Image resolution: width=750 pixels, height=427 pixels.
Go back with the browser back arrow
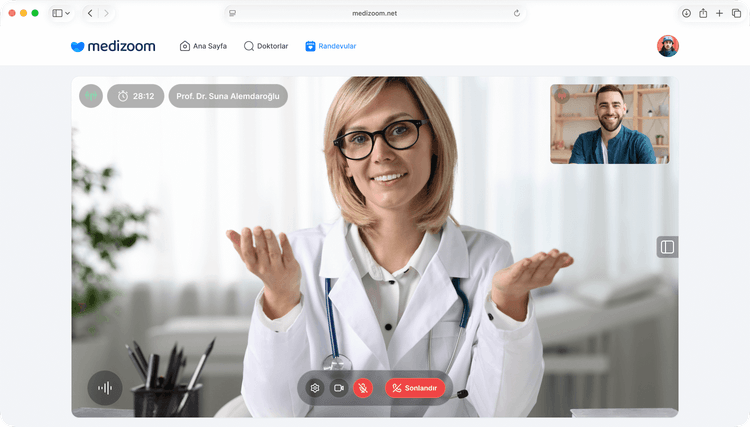pos(90,13)
